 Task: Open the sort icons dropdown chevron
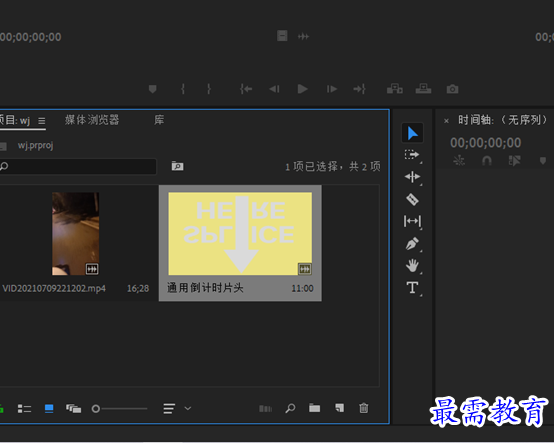(188, 408)
